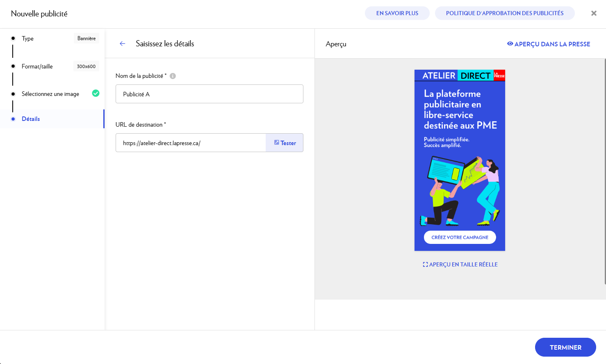Go to the Format/taille step
This screenshot has width=606, height=364.
pyautogui.click(x=37, y=66)
